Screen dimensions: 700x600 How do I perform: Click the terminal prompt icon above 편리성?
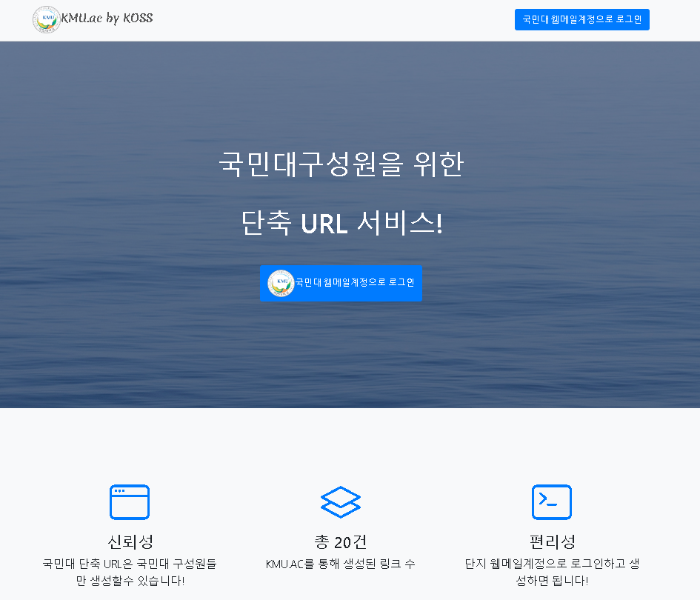coord(552,501)
